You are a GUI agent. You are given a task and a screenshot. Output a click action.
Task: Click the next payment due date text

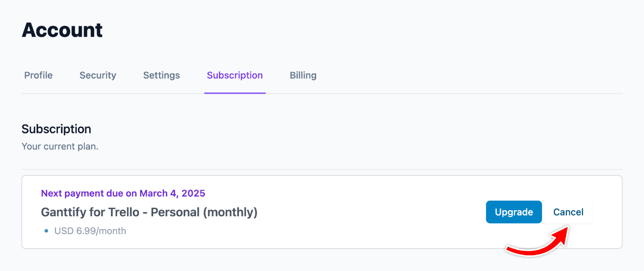(x=123, y=193)
